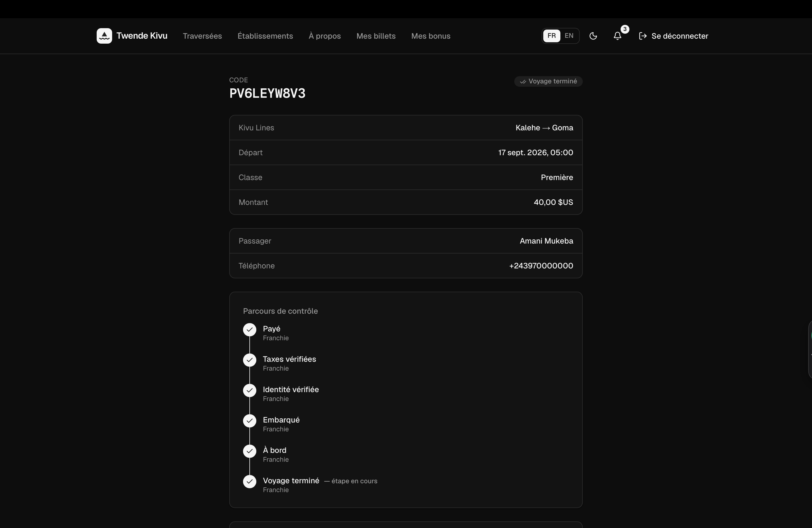Go to Établissements page
The image size is (812, 528).
coord(265,36)
